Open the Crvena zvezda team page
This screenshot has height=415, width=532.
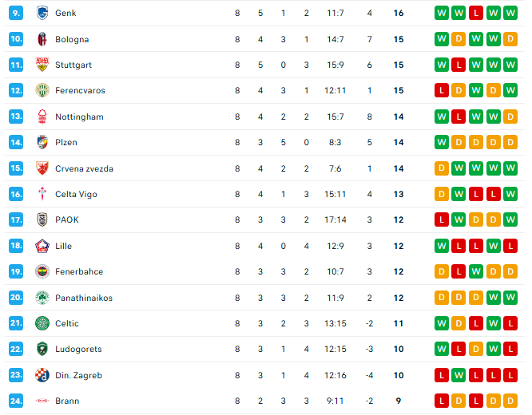click(x=84, y=168)
